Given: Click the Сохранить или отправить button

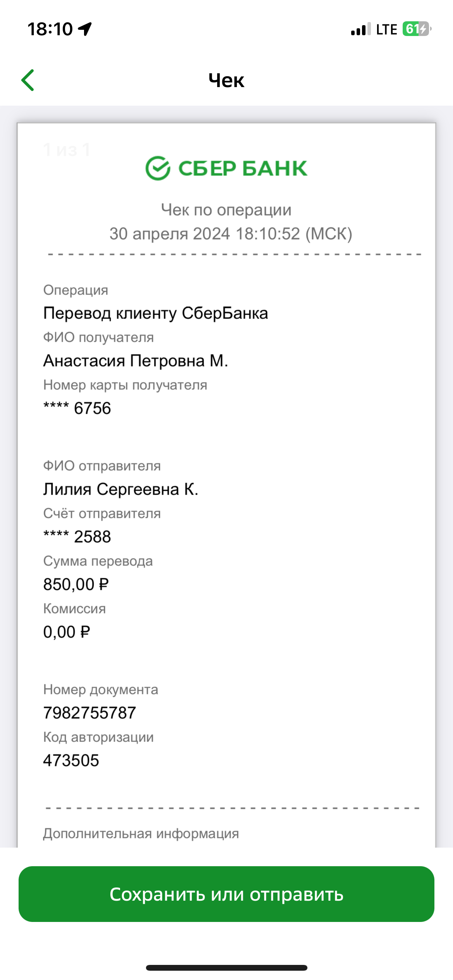Looking at the screenshot, I should click(226, 894).
